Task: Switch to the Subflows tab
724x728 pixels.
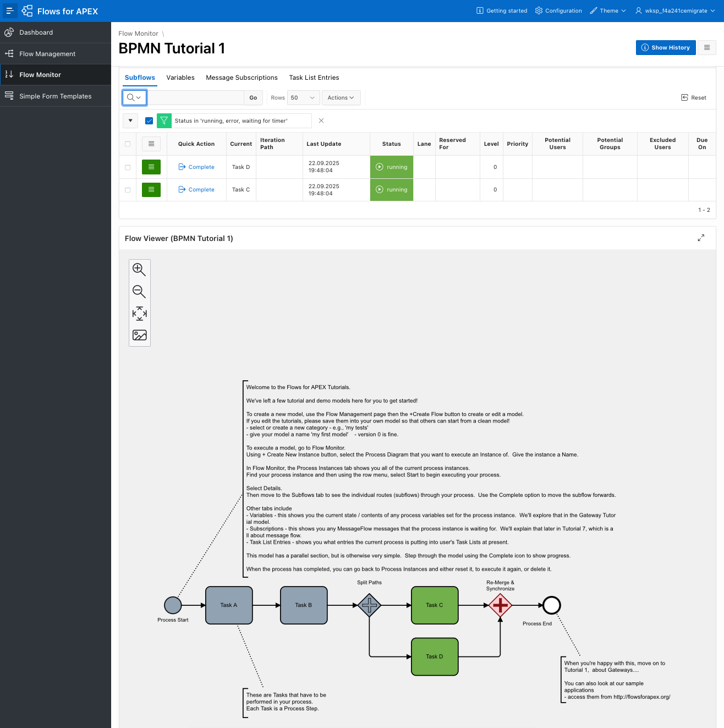Action: (x=140, y=78)
